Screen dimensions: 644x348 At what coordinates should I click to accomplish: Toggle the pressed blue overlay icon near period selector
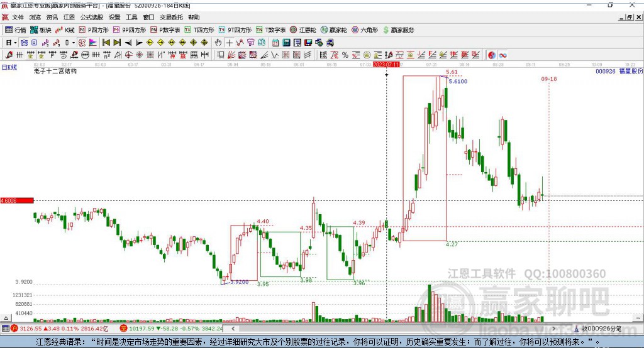24,42
